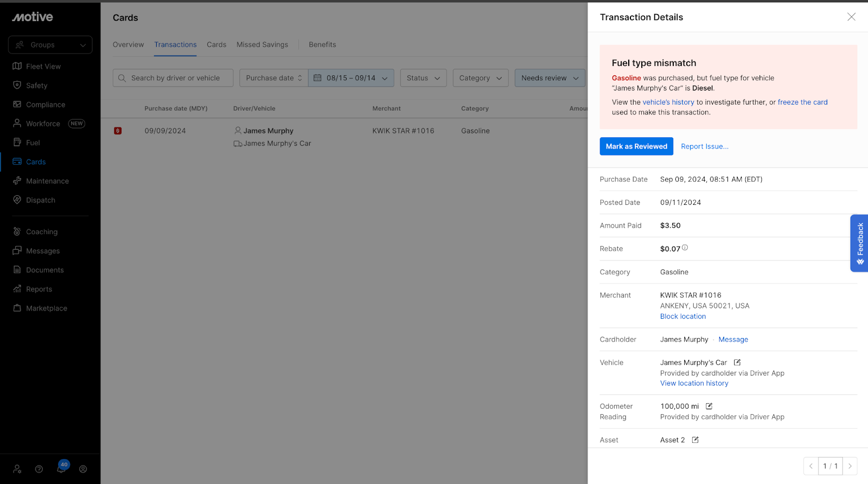868x484 pixels.
Task: Open the notifications bell with 40 badge
Action: (x=61, y=468)
